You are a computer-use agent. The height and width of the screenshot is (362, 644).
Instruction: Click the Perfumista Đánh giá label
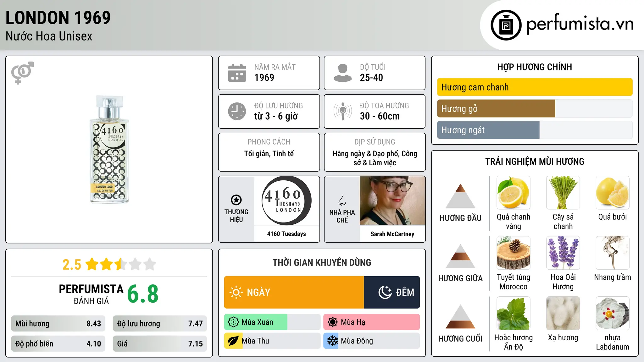click(x=91, y=294)
